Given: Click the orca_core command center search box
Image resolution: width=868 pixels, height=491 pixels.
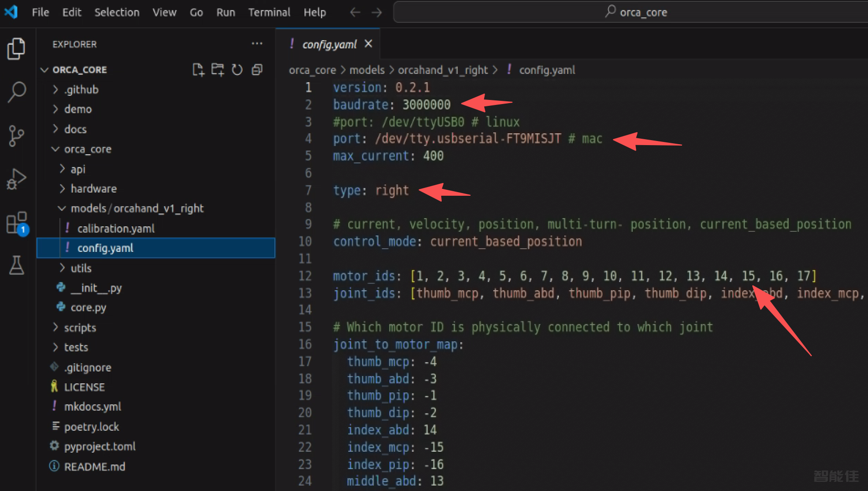Looking at the screenshot, I should pyautogui.click(x=636, y=12).
